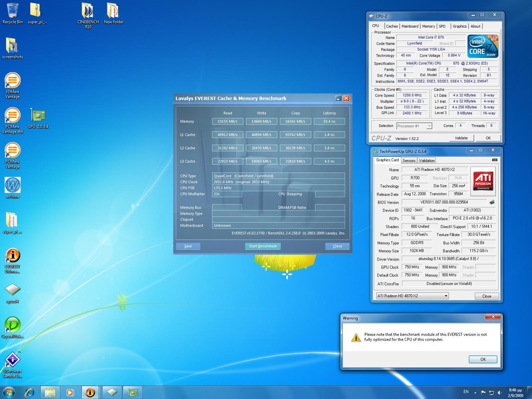
Task: Click the taskbar clock showing 8:46
Action: (515, 393)
